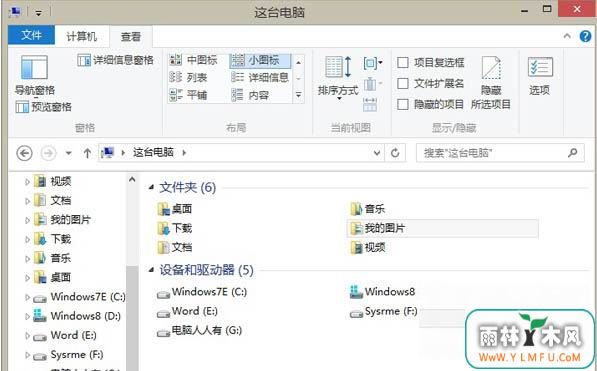Screen dimensions: 597x371
Task: Select the 视频 folder in main pane
Action: click(x=368, y=248)
